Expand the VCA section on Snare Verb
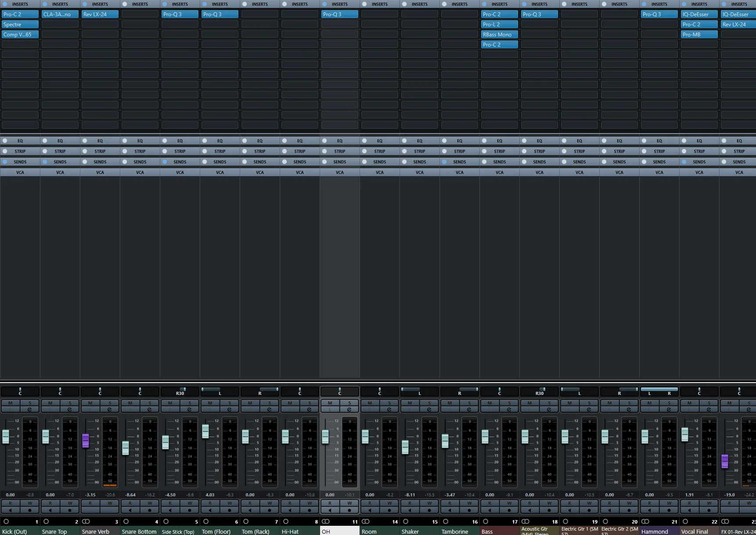 click(100, 172)
